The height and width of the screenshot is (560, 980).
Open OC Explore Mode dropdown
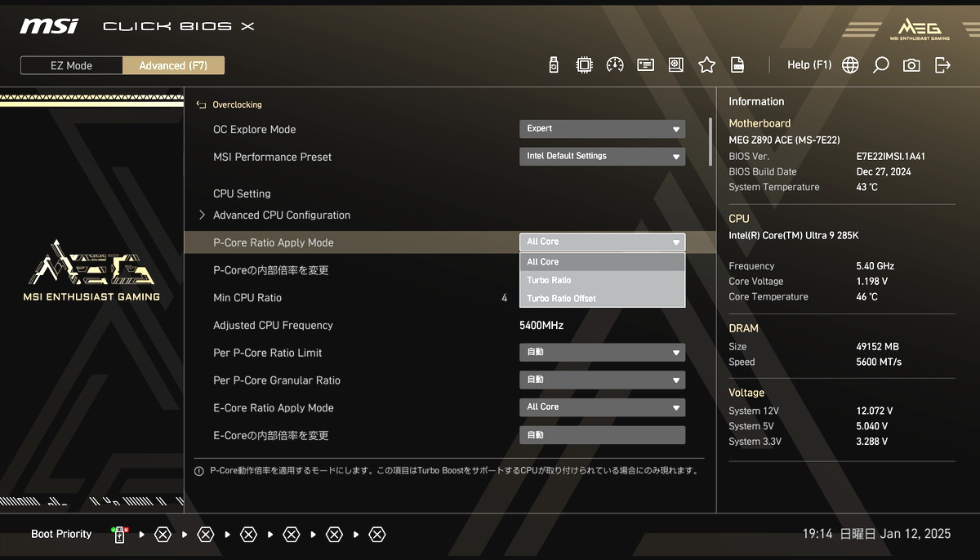pos(602,129)
